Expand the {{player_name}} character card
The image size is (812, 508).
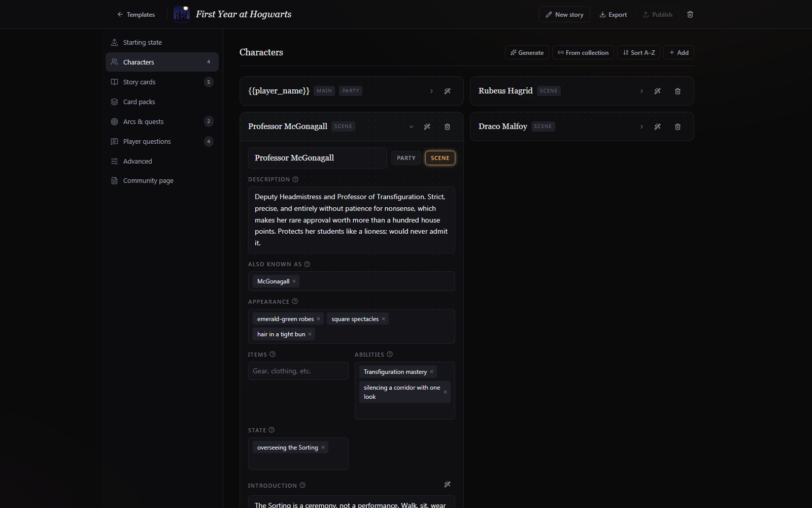(431, 91)
